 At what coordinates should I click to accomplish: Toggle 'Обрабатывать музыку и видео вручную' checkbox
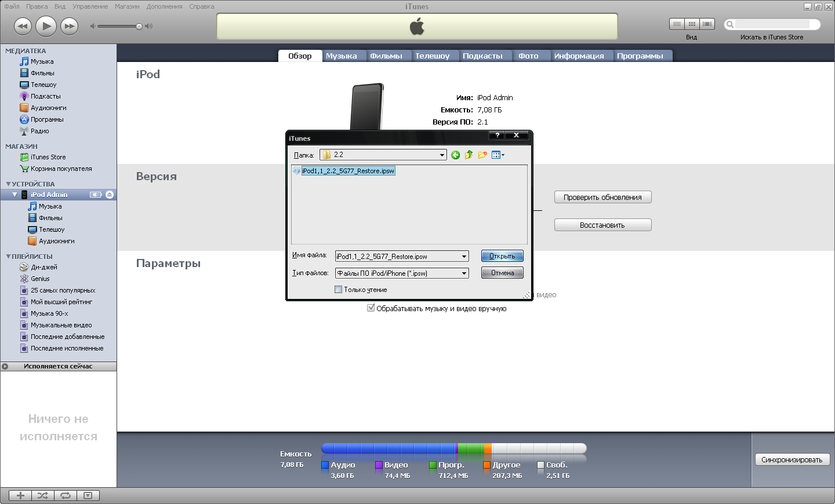(x=371, y=308)
